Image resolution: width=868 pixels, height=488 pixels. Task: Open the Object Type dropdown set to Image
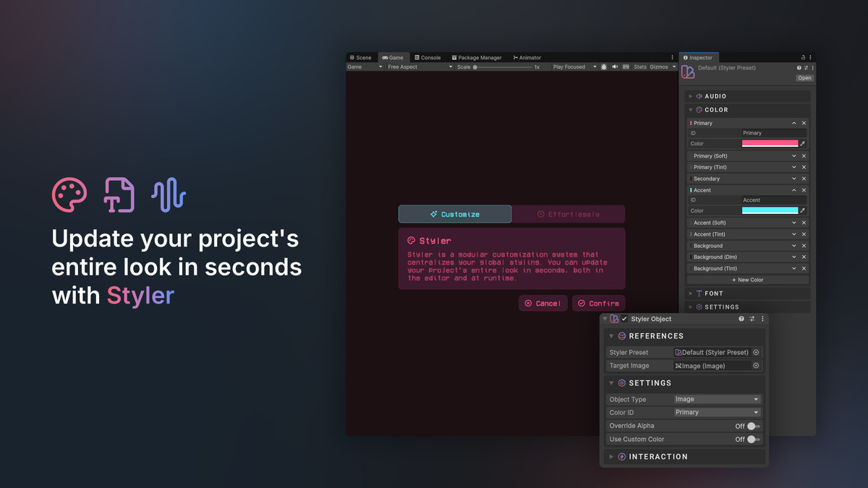tap(717, 398)
